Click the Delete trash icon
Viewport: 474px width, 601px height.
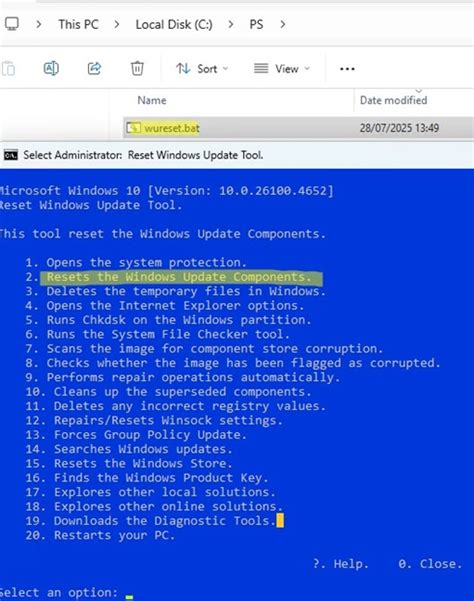(x=137, y=69)
